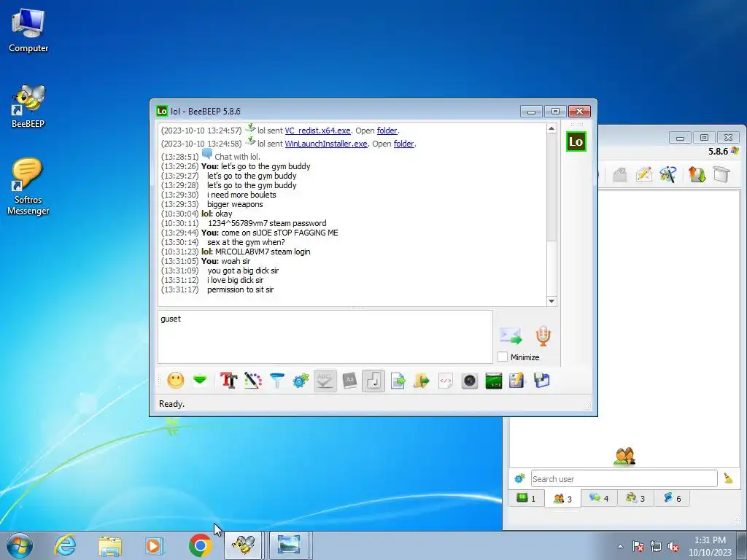Open Internet Explorer from the taskbar

[65, 545]
